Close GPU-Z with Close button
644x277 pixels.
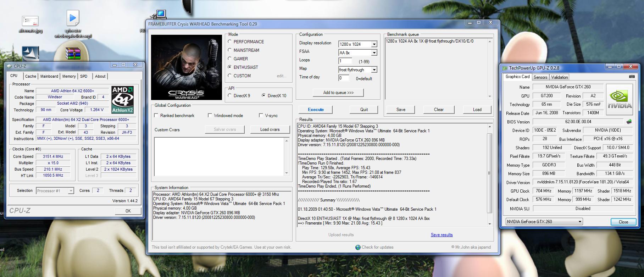[623, 222]
